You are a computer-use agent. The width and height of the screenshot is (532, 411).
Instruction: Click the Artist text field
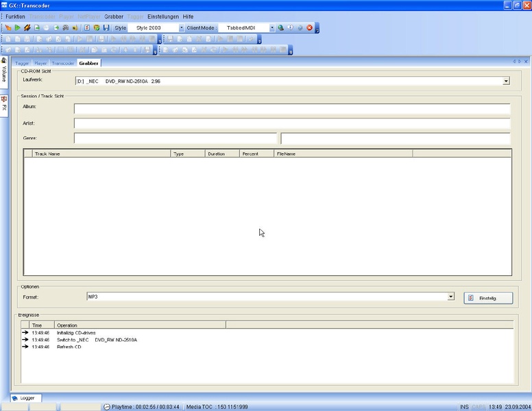pos(292,124)
